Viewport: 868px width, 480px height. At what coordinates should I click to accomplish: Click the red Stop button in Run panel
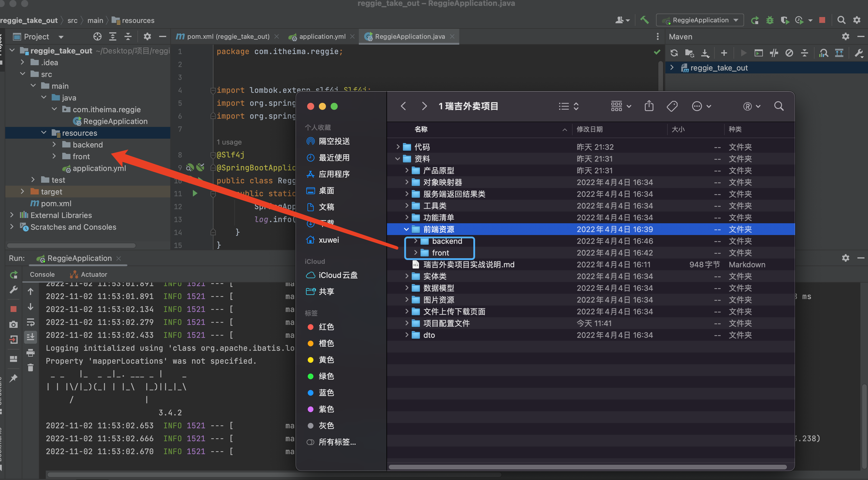tap(14, 308)
